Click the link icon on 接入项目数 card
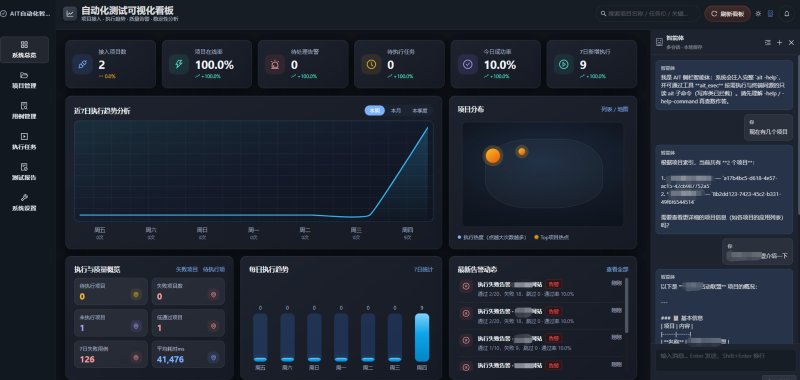Viewport: 800px width, 380px height. [82, 64]
